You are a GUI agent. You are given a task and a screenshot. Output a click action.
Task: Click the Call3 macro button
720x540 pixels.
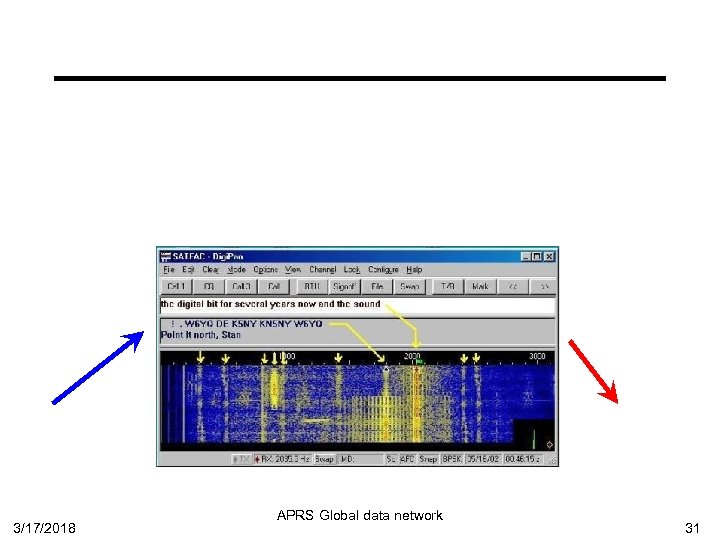[x=241, y=287]
